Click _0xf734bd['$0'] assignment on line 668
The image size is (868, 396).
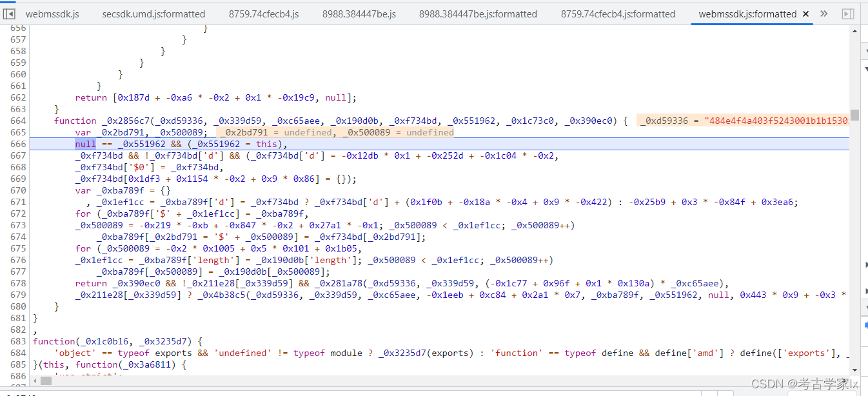[x=150, y=167]
